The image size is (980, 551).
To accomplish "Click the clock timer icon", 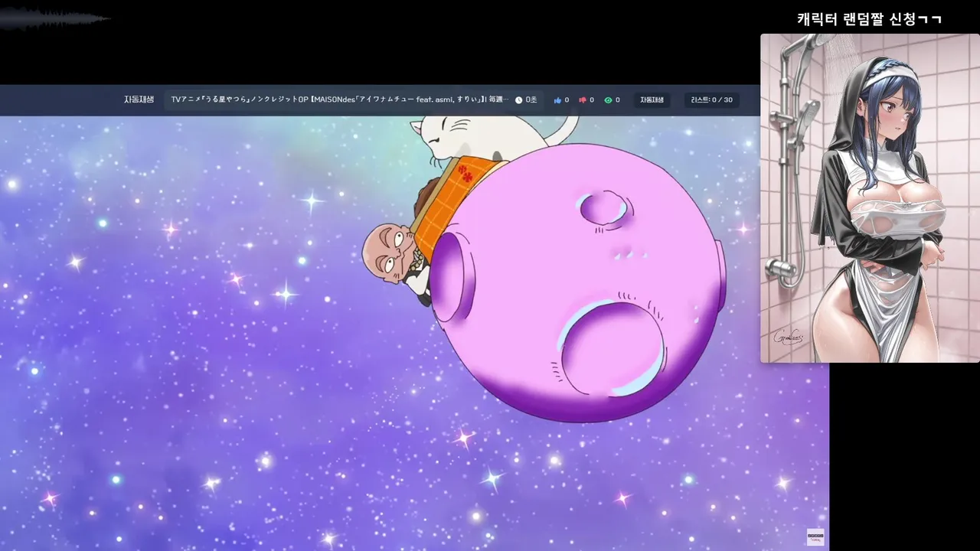I will (518, 100).
